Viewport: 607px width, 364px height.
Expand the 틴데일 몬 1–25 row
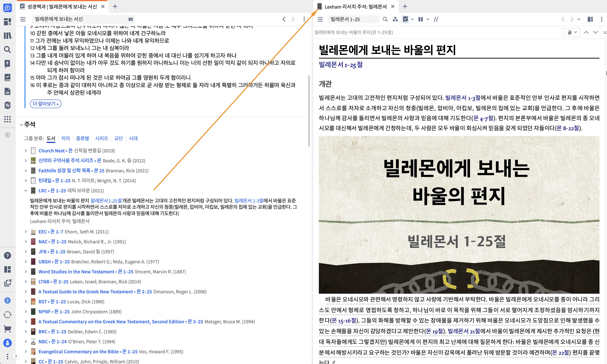tap(26, 181)
